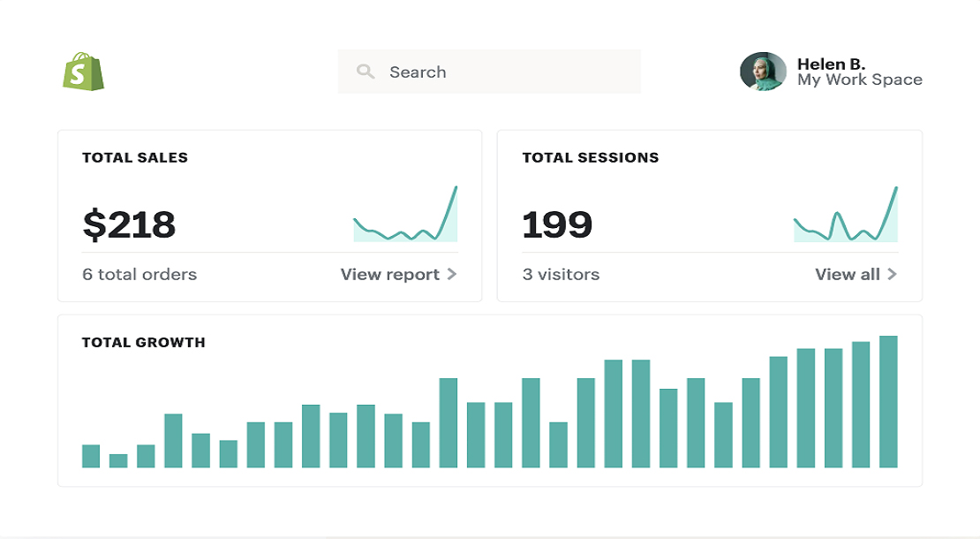Focus the Search input field
The height and width of the screenshot is (539, 980).
489,72
